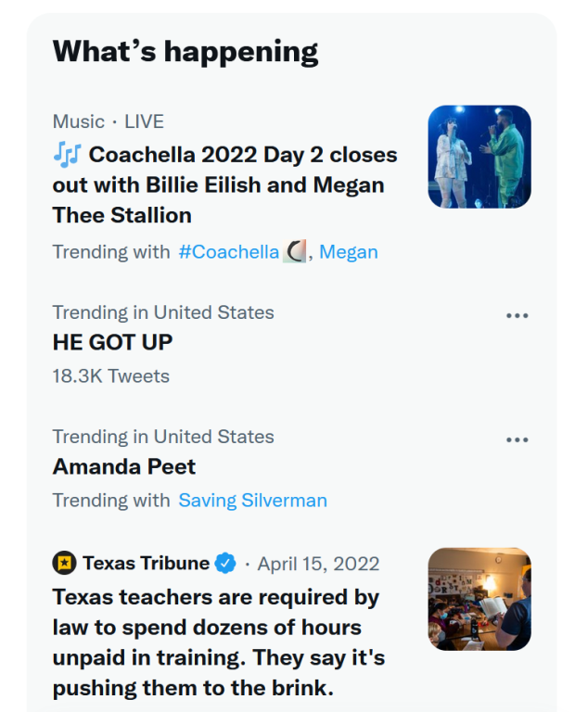Open the #Coachella hashtag link
This screenshot has width=588, height=712.
(x=229, y=251)
